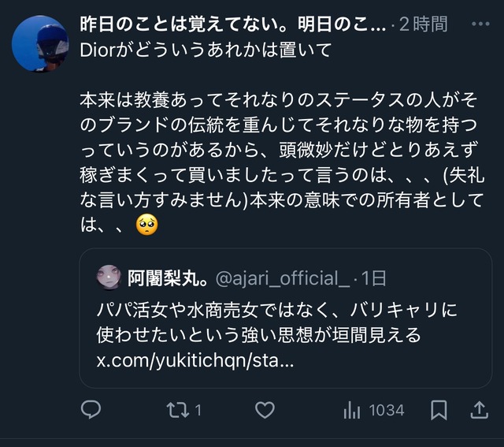
Task: Click the 2時間 timestamp
Action: 424,24
